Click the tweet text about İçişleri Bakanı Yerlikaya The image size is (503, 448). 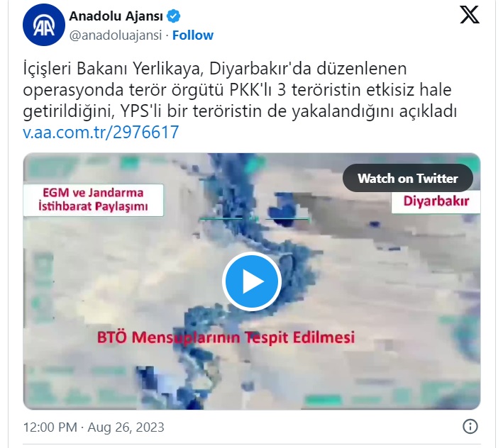click(x=240, y=90)
